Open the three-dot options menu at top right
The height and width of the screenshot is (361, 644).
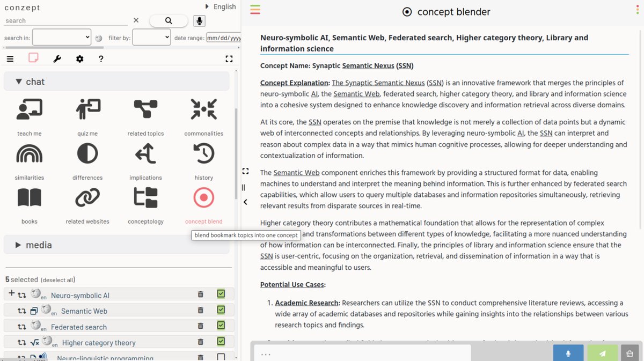click(x=638, y=9)
